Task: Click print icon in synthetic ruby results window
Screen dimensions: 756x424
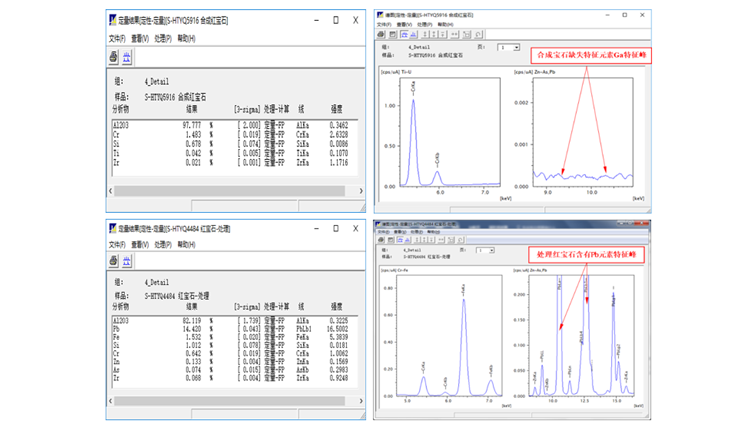Action: tap(113, 58)
